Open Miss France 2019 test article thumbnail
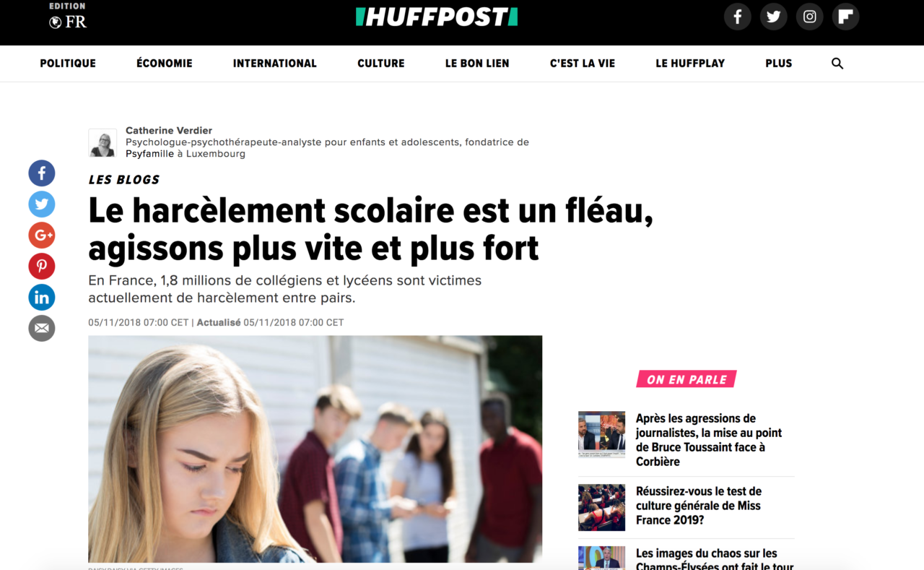Screen dimensions: 924x570 [x=601, y=508]
